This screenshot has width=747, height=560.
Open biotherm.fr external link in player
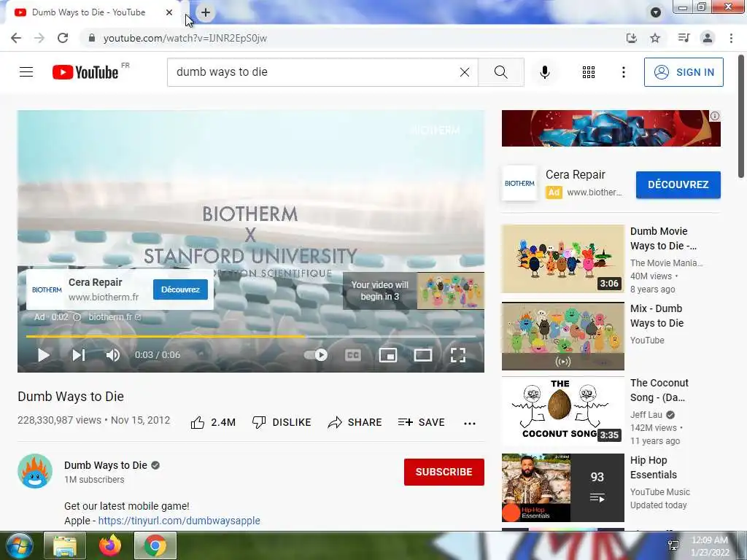(115, 317)
